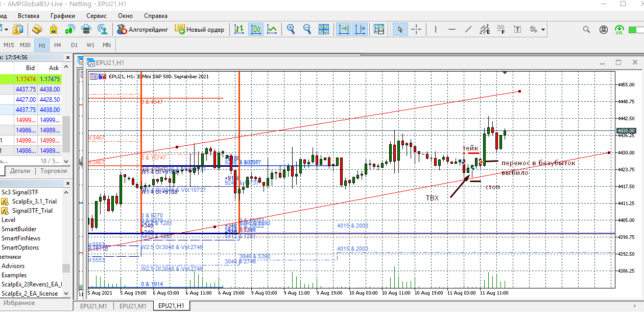Zoom in the chart with magnifier plus
644x312 pixels.
click(x=291, y=29)
